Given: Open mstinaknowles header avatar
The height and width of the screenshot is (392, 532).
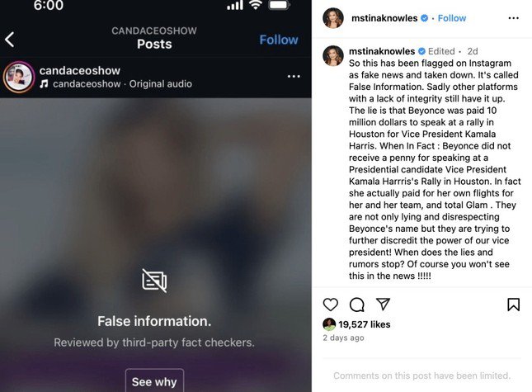Looking at the screenshot, I should click(x=333, y=18).
